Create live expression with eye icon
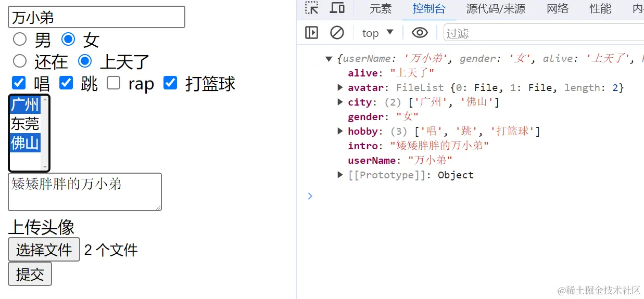 click(420, 33)
